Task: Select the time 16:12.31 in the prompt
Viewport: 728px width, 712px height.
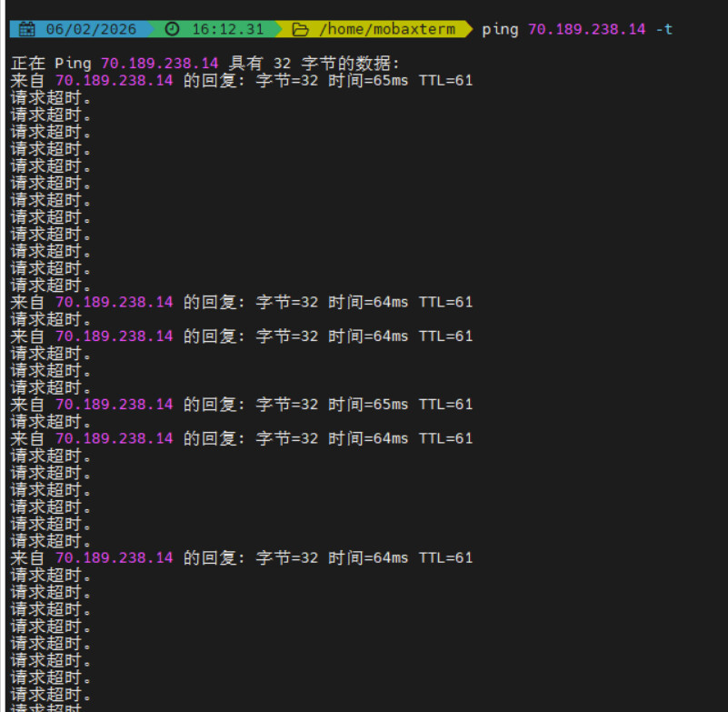Action: click(227, 29)
